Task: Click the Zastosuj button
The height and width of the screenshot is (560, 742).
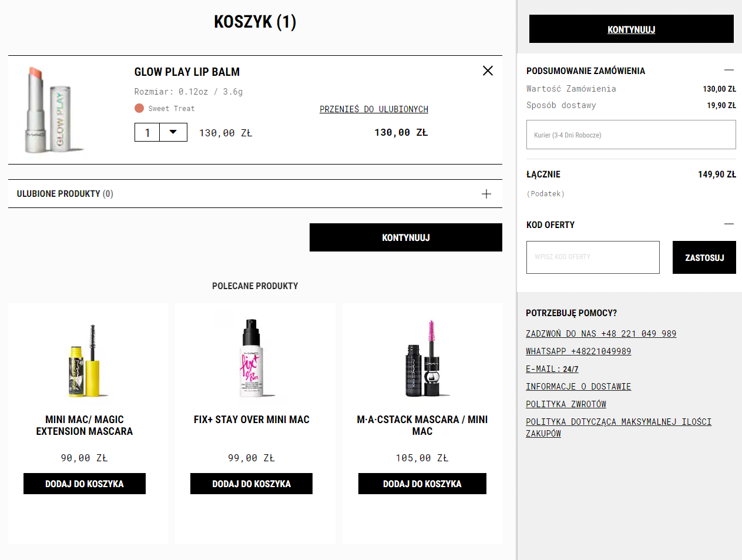Action: click(x=704, y=257)
